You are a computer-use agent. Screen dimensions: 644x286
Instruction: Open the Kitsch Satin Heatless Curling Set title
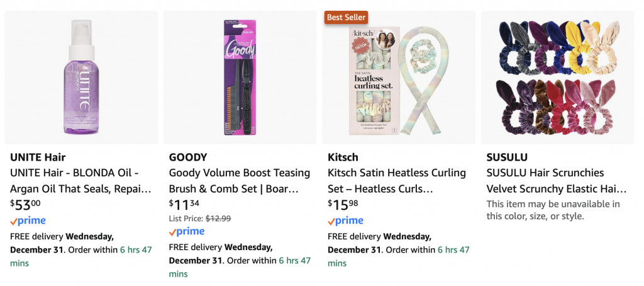(397, 181)
